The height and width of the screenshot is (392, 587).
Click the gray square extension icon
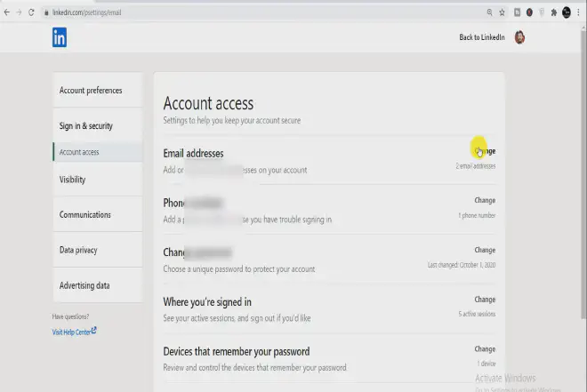(x=517, y=12)
